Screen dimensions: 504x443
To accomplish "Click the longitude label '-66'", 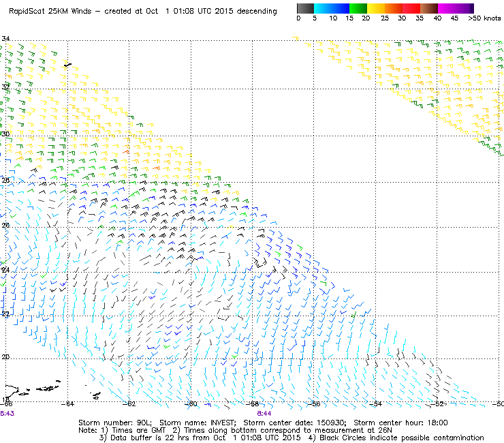I will coord(6,403).
